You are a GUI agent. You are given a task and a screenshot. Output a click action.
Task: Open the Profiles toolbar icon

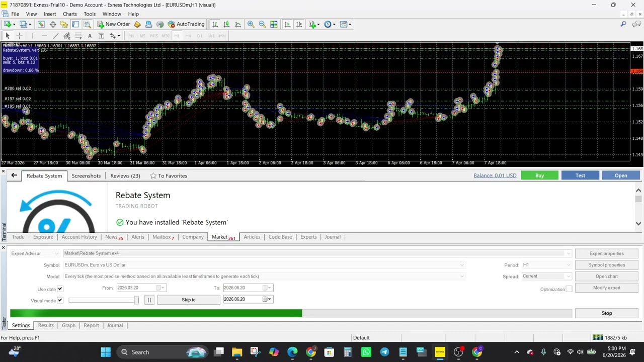23,24
